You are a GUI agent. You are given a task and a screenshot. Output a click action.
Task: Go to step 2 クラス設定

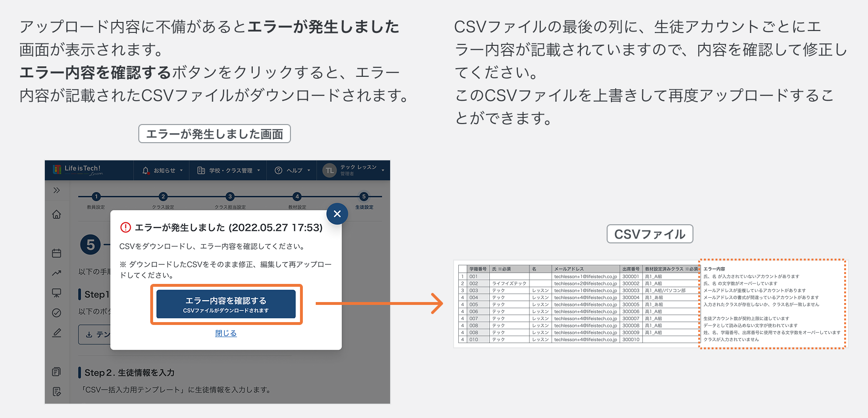[x=163, y=201]
